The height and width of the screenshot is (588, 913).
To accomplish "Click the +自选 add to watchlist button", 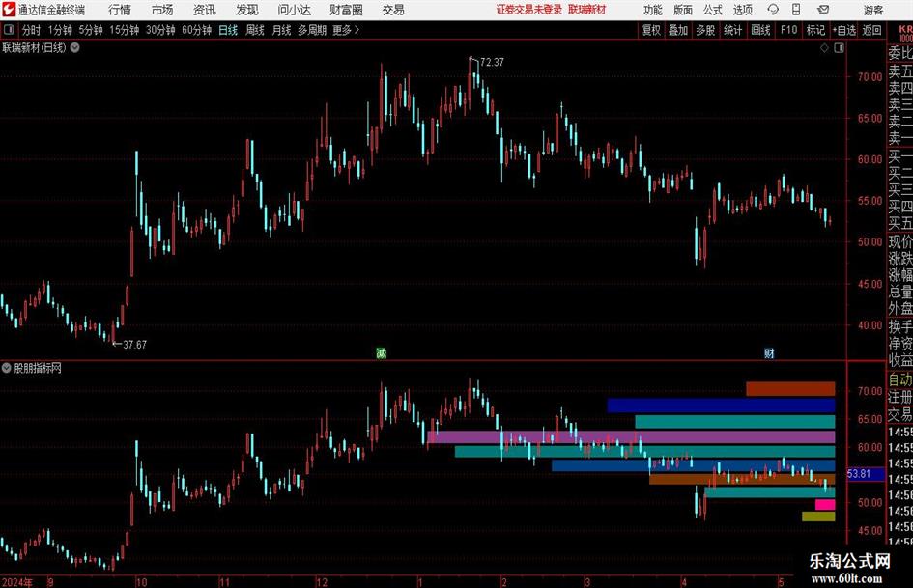I will pyautogui.click(x=844, y=30).
